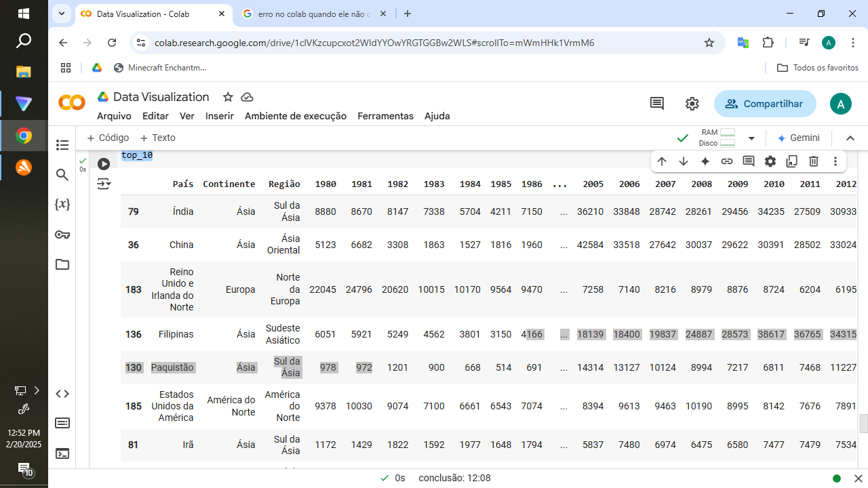This screenshot has width=868, height=488.
Task: Reload the page
Action: (x=113, y=43)
